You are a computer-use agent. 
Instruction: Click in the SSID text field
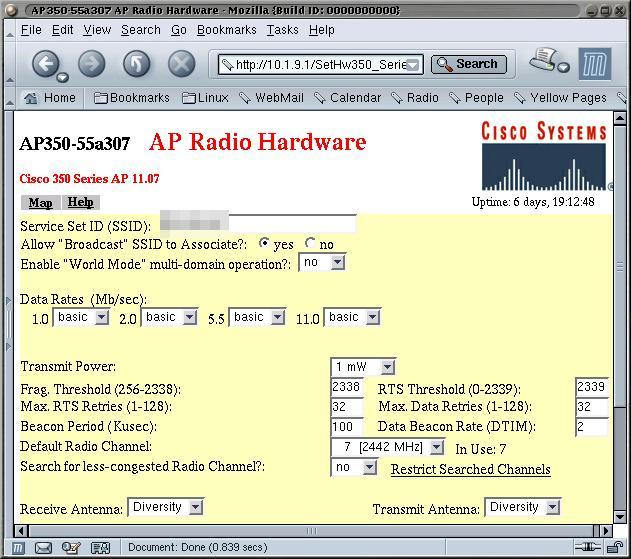[258, 223]
